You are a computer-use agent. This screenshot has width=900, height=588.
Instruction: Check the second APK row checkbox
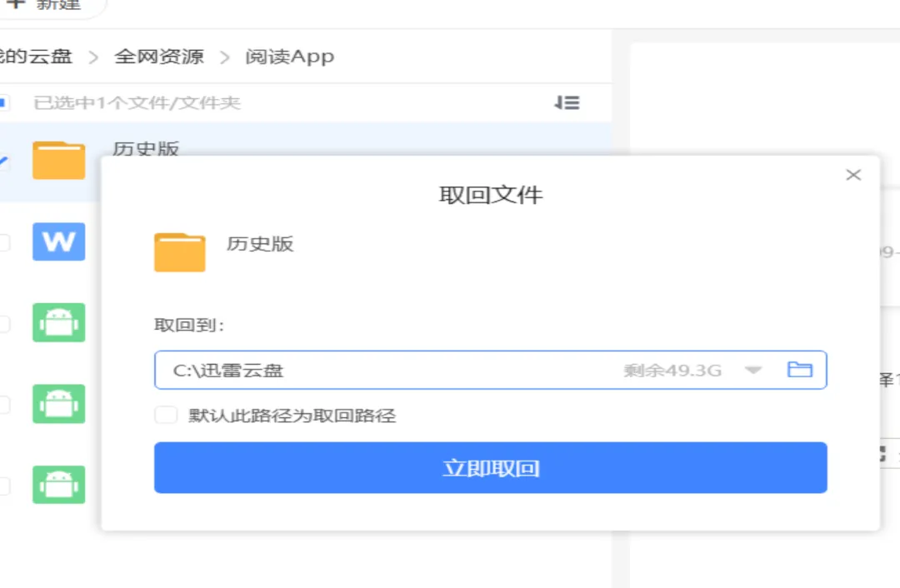pos(3,405)
